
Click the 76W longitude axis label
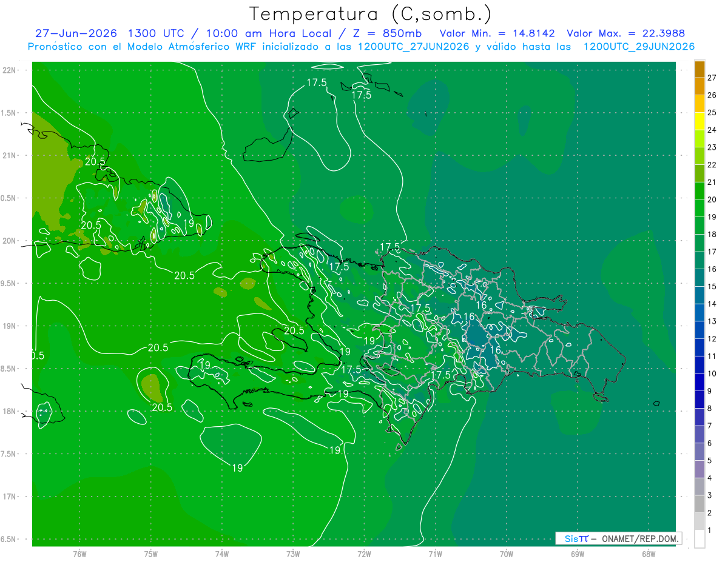click(x=79, y=554)
